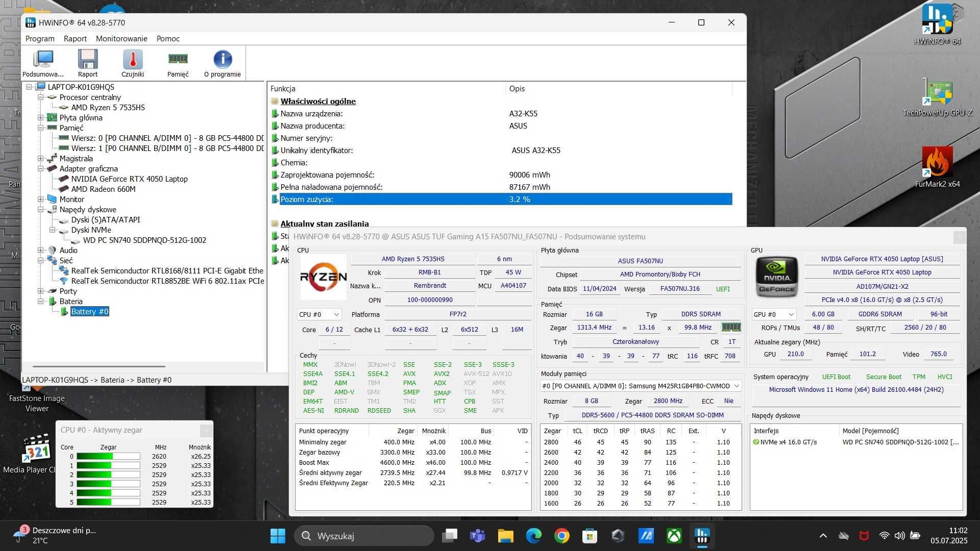
Task: Click the Opis column header
Action: coord(619,88)
